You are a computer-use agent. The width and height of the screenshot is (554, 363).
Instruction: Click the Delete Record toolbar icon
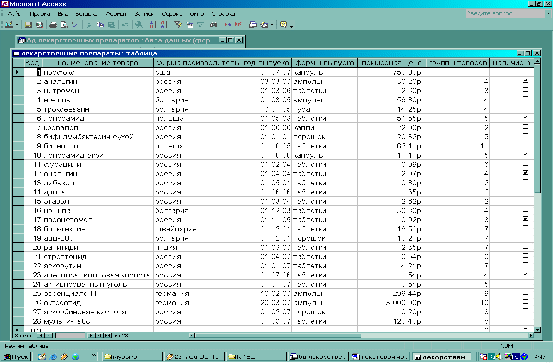click(238, 25)
